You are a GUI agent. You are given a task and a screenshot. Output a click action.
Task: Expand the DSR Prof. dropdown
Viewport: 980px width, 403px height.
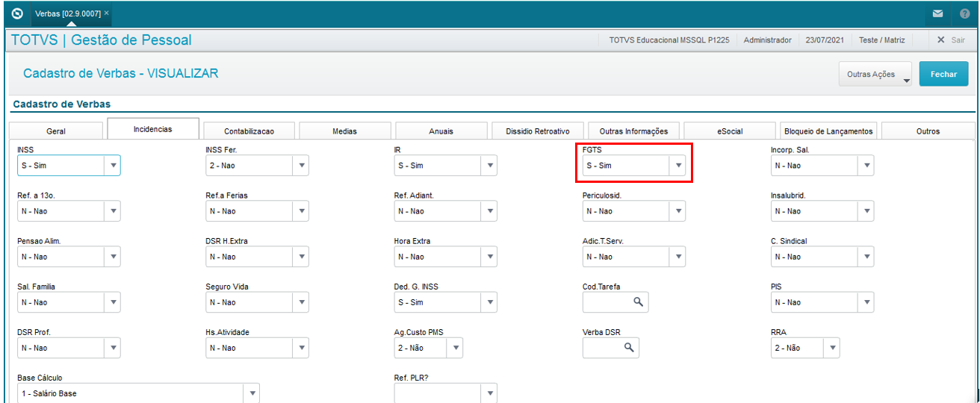(x=114, y=348)
